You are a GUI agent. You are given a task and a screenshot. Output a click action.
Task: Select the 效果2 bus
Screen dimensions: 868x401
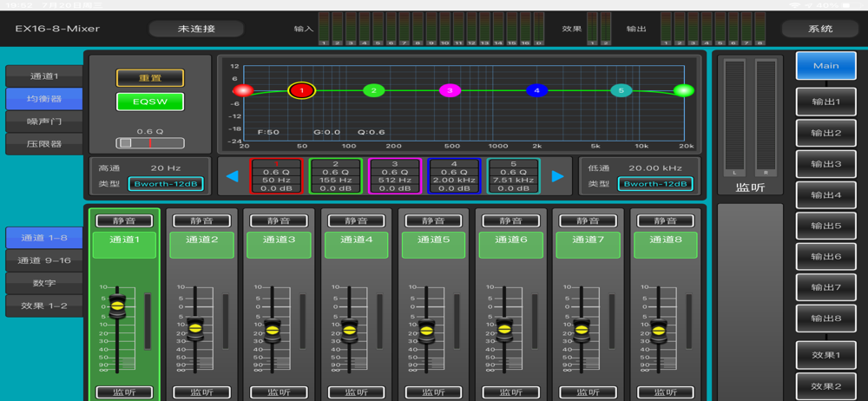[826, 386]
